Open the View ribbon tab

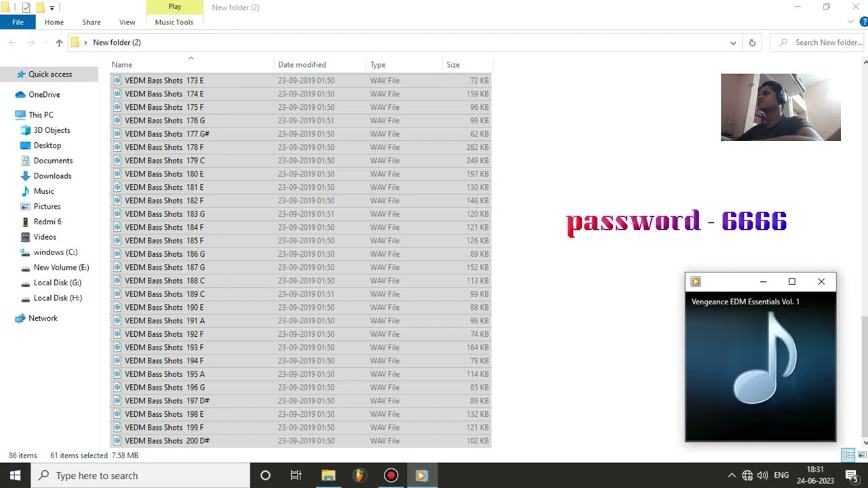[x=127, y=22]
